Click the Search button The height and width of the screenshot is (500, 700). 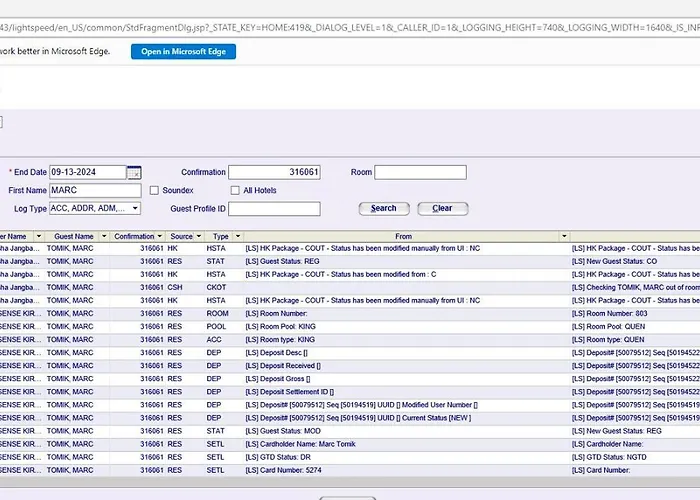coord(384,208)
